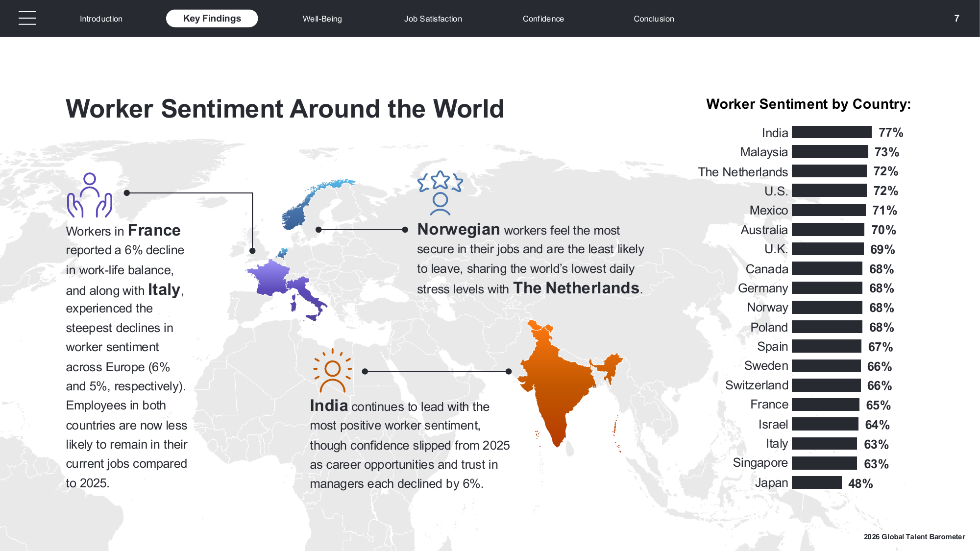This screenshot has width=980, height=551.
Task: Click the bold word India in paragraph
Action: 329,406
